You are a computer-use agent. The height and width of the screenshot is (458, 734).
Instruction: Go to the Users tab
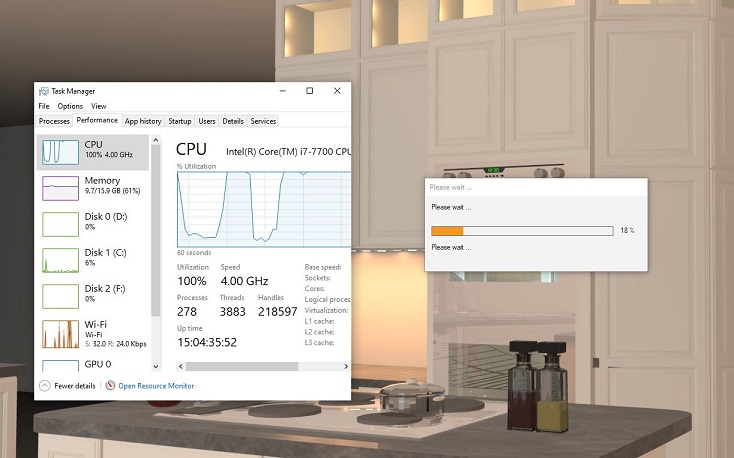click(206, 121)
